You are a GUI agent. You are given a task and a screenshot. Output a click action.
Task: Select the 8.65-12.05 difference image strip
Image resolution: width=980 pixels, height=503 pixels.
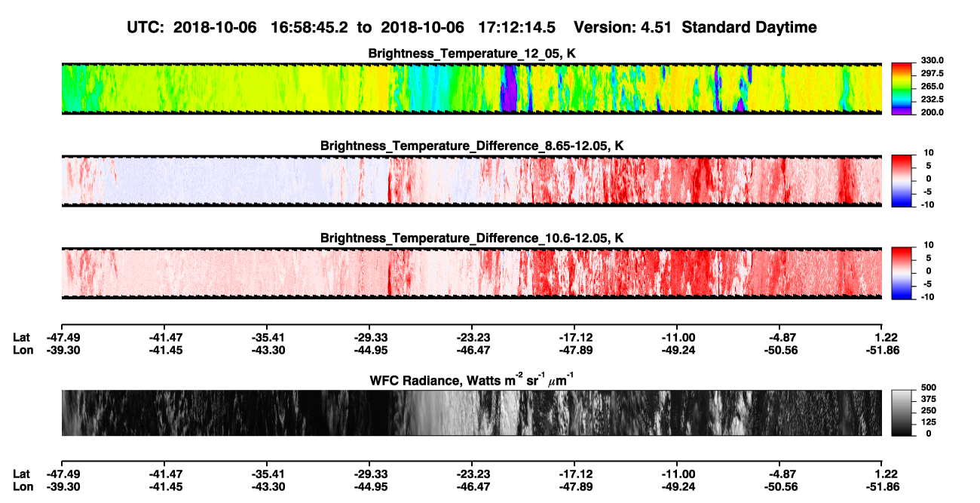click(472, 181)
